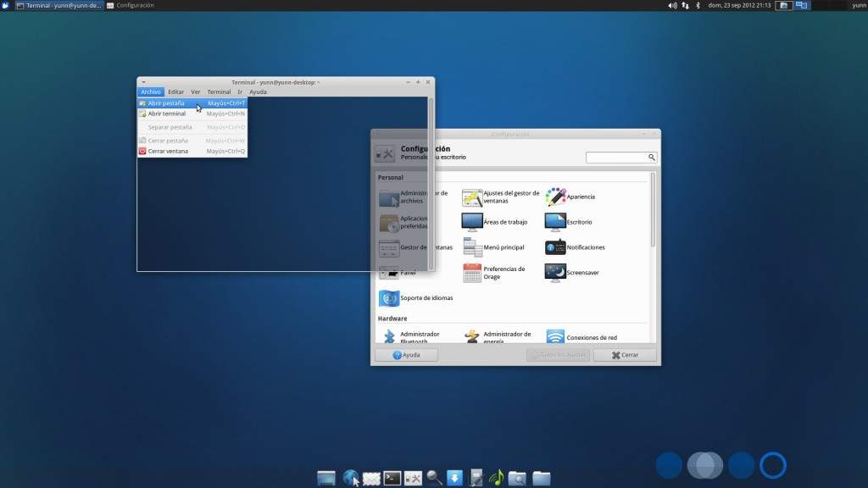Click the network arrows icon in panel
The image size is (868, 488).
click(685, 6)
